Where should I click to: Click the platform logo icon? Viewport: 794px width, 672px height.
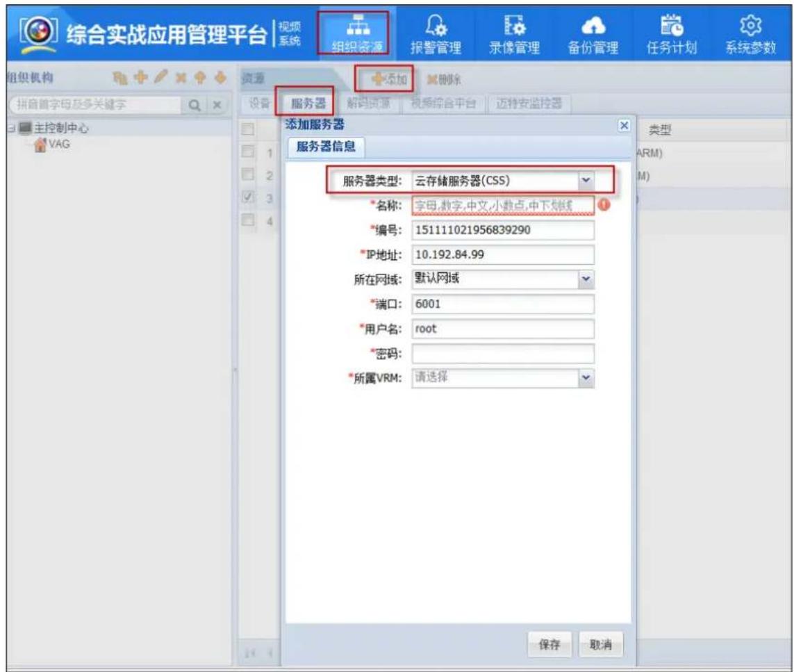[38, 33]
